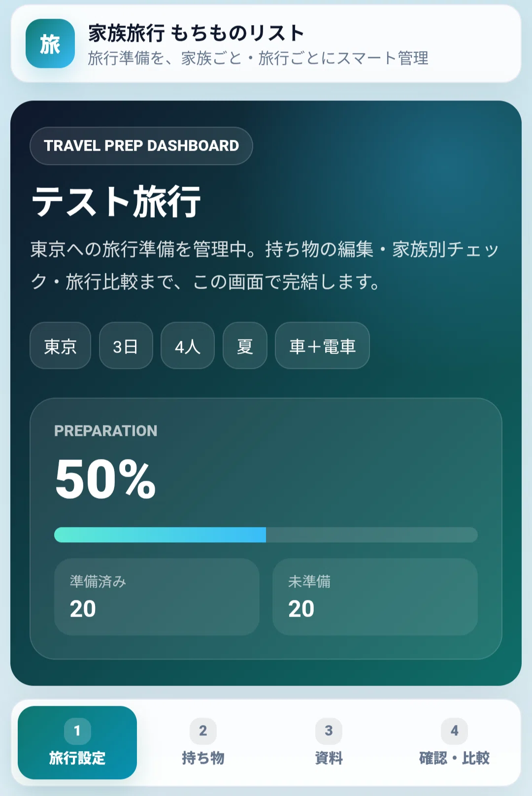
Task: Click the TRAVEL PREP DASHBOARD badge
Action: point(141,146)
